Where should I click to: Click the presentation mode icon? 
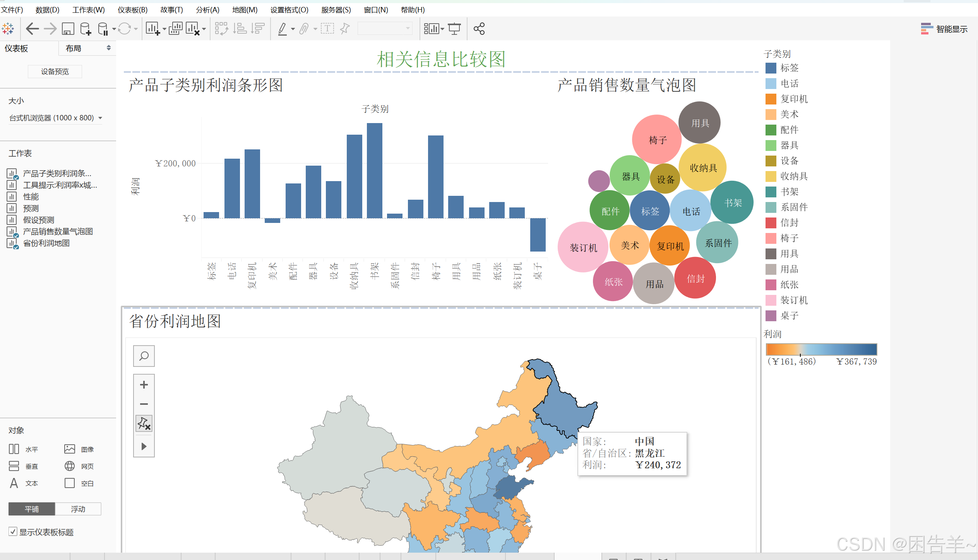[454, 29]
